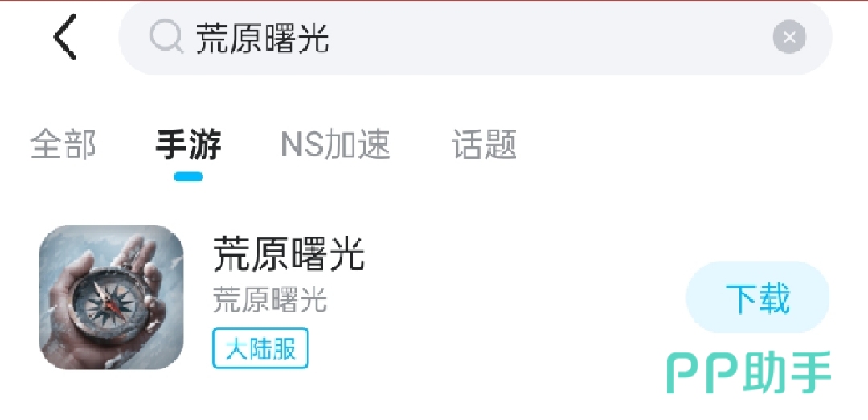This screenshot has height=420, width=868.
Task: Download 荒原曙光 with the 下载 button
Action: click(758, 298)
